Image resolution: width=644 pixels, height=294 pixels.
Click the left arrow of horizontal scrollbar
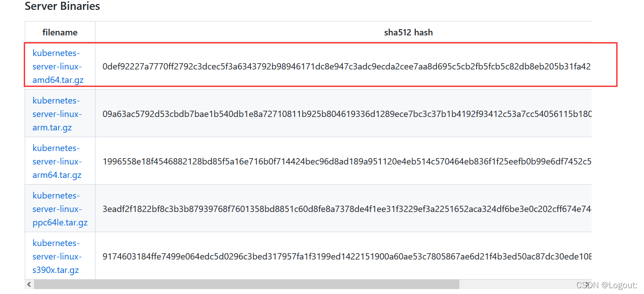[x=30, y=285]
